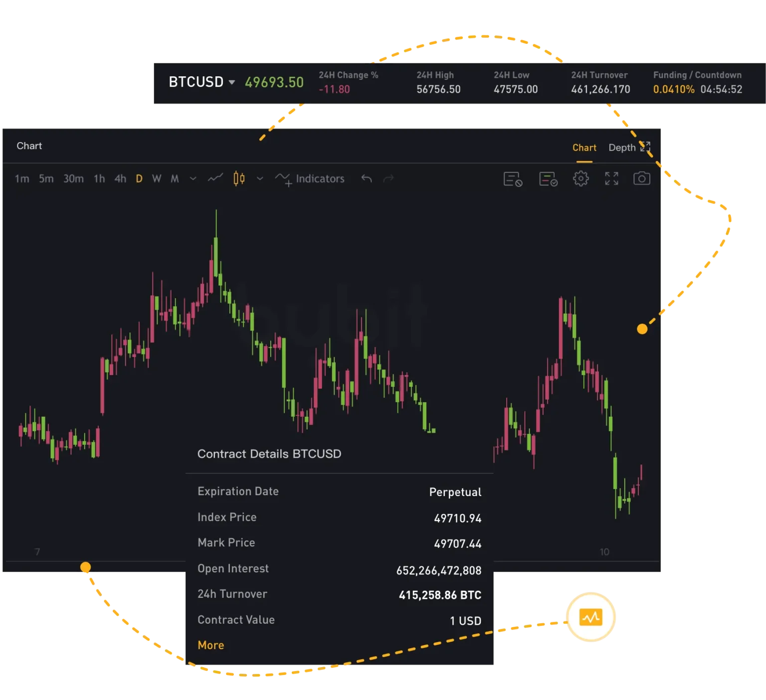Open chart settings via the gear icon
The width and height of the screenshot is (766, 700).
(x=580, y=178)
